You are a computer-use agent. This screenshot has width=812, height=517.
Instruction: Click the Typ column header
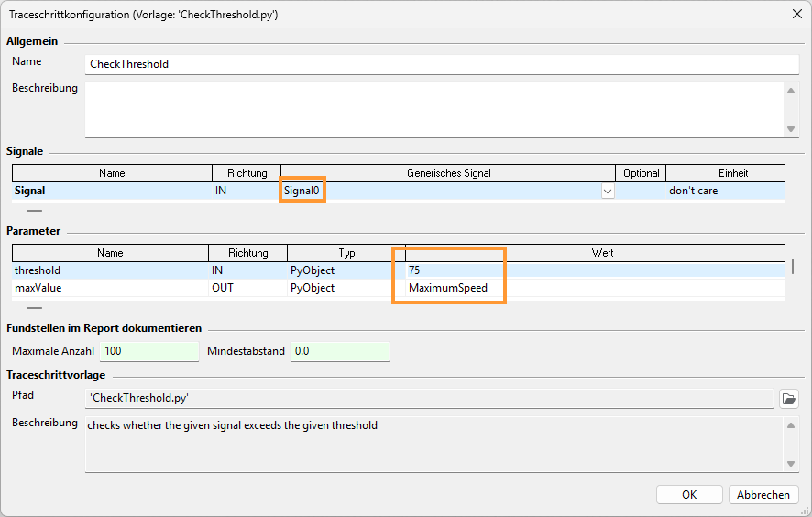pyautogui.click(x=346, y=253)
